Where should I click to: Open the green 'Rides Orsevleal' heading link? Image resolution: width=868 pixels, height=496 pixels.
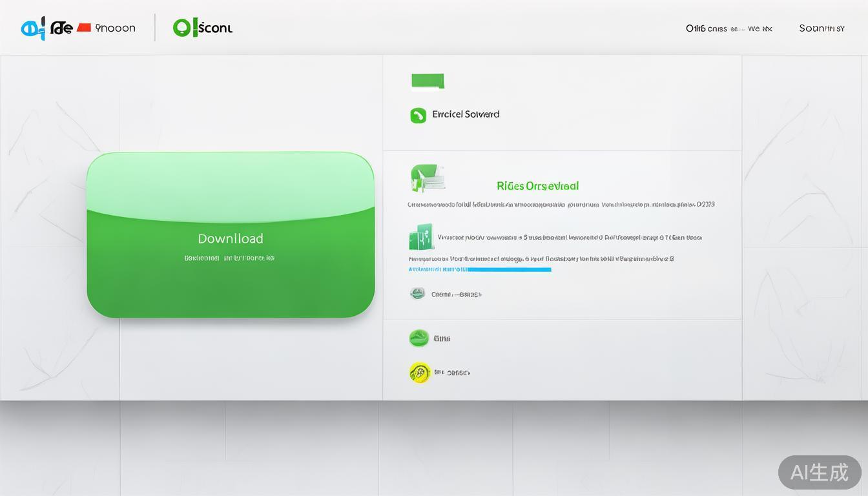pos(537,186)
